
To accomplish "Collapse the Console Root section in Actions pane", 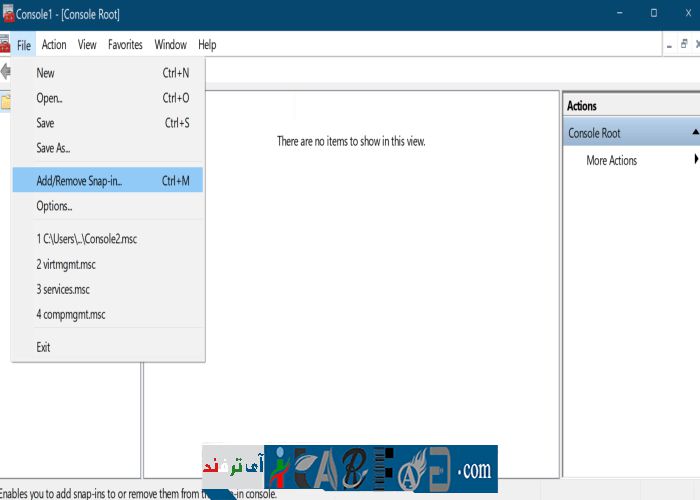I will pos(694,133).
